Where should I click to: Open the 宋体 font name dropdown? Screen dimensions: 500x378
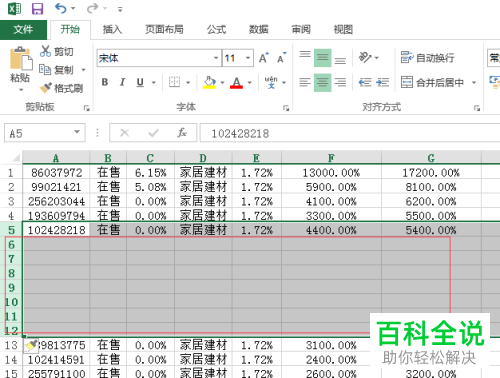tap(216, 58)
